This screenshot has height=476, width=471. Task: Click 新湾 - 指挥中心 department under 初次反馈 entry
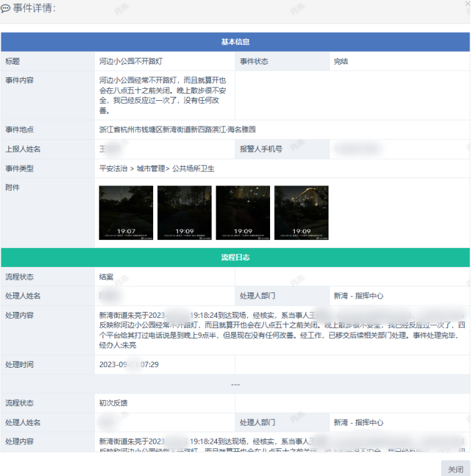coord(358,422)
